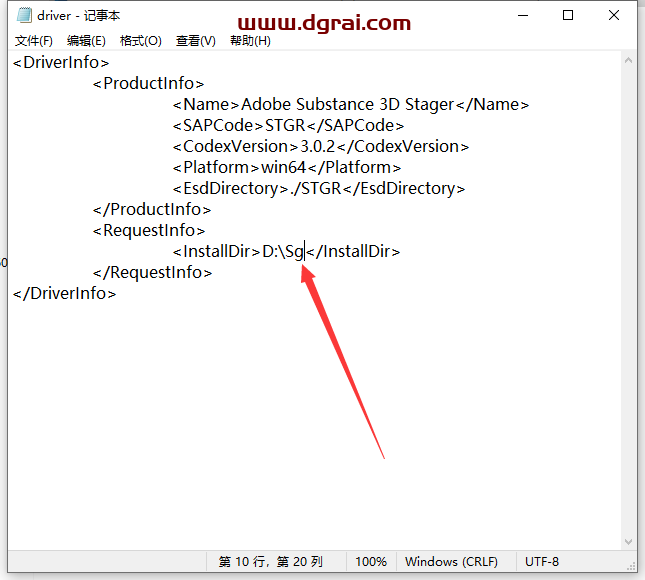Screen dimensions: 645x580
Task: Click the closing </RequestInfo> tag line
Action: tap(152, 272)
